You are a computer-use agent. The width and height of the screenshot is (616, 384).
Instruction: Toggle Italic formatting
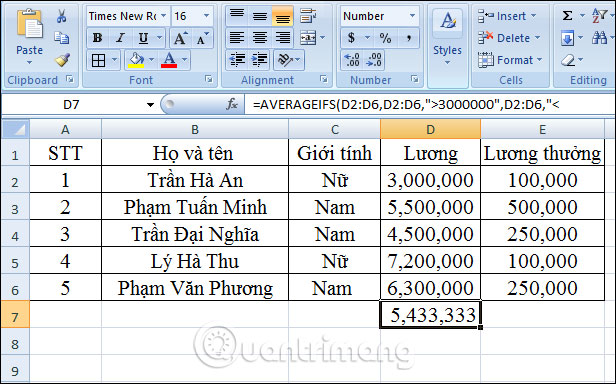(120, 38)
